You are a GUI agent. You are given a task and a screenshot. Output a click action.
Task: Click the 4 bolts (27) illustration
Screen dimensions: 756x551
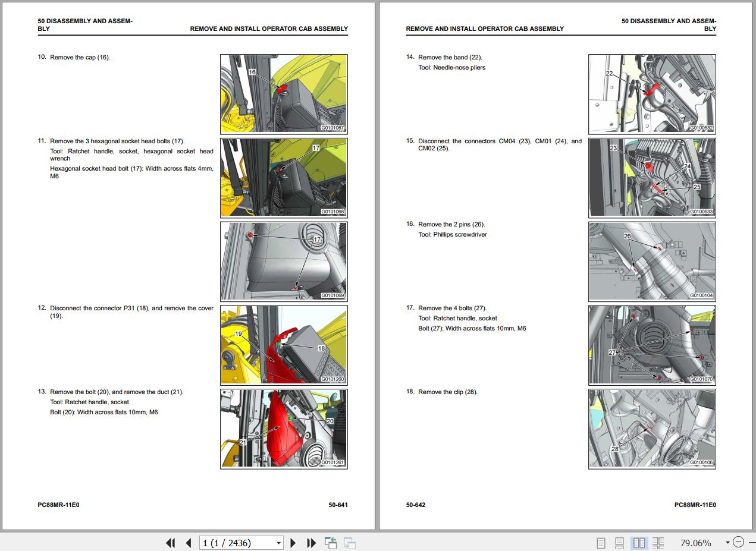(652, 345)
